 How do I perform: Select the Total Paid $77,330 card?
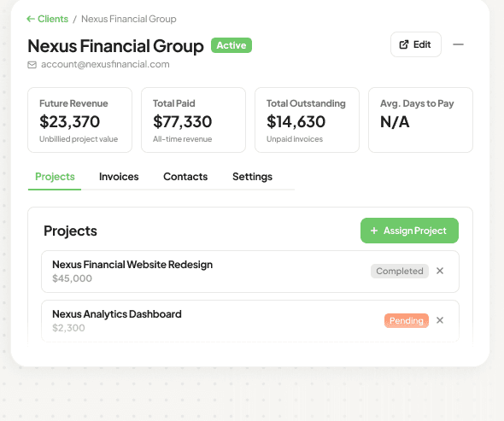coord(193,120)
